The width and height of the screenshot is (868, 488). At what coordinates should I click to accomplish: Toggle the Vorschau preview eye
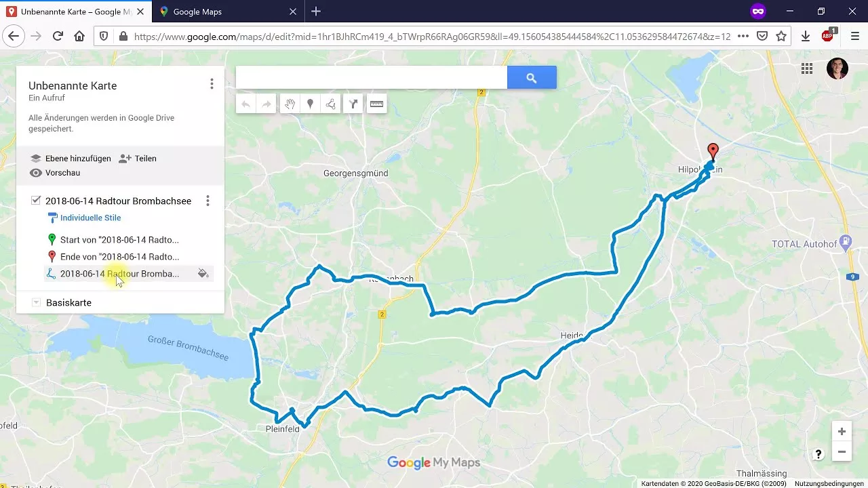pyautogui.click(x=36, y=173)
